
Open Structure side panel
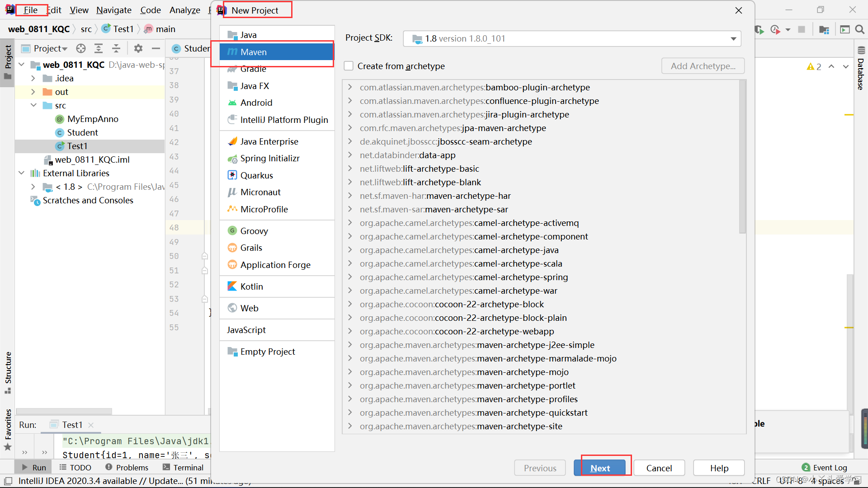point(8,372)
